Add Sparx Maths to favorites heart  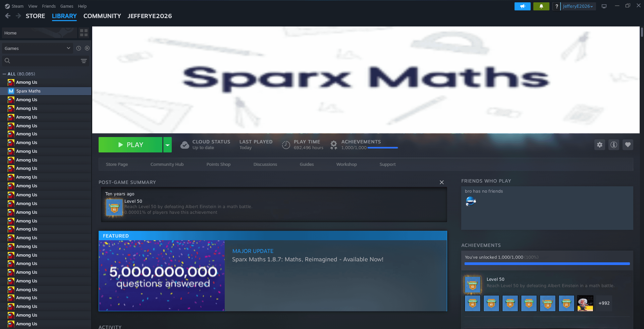[628, 145]
